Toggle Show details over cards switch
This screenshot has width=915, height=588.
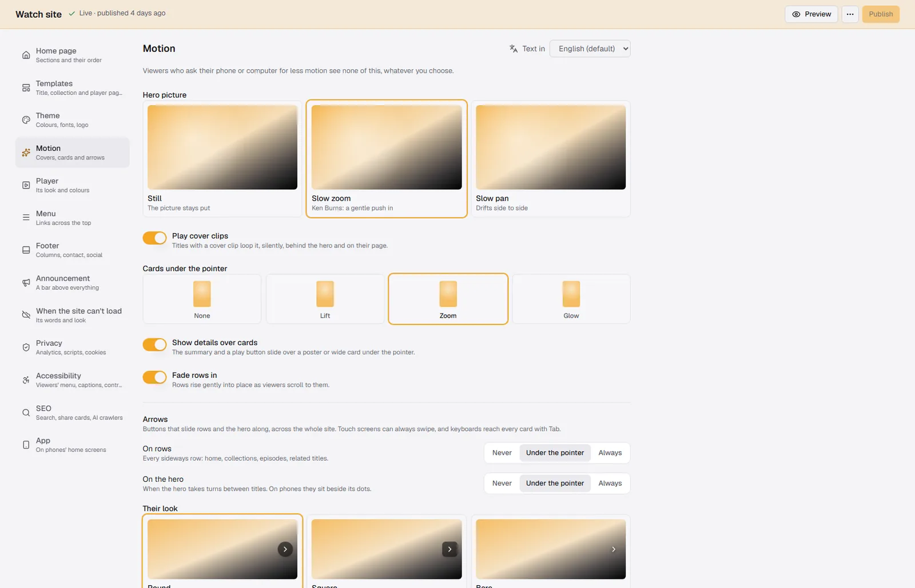pos(154,345)
